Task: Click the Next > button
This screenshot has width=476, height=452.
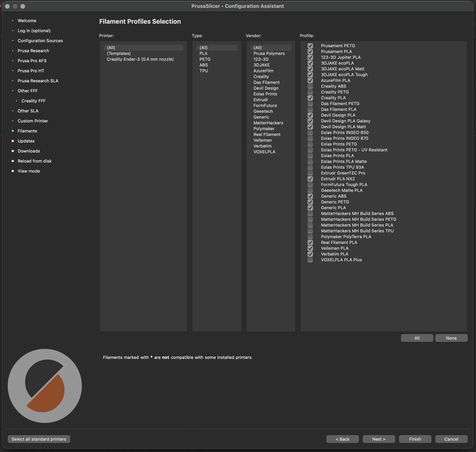Action: tap(379, 439)
